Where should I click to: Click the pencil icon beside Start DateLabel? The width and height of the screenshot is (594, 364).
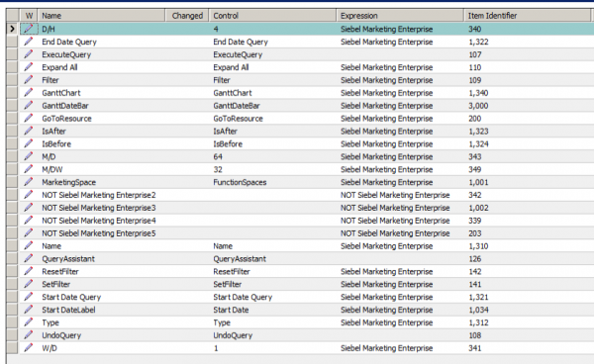coord(29,310)
